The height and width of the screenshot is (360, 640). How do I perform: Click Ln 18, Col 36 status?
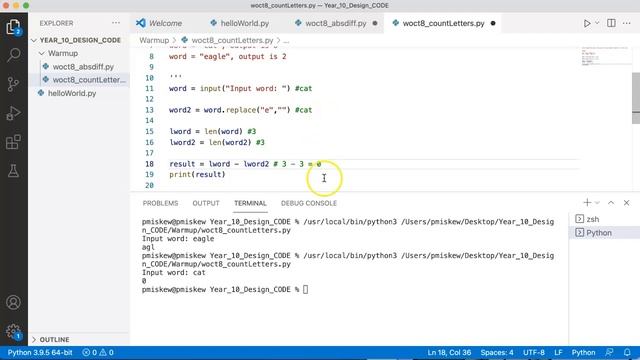pyautogui.click(x=449, y=353)
